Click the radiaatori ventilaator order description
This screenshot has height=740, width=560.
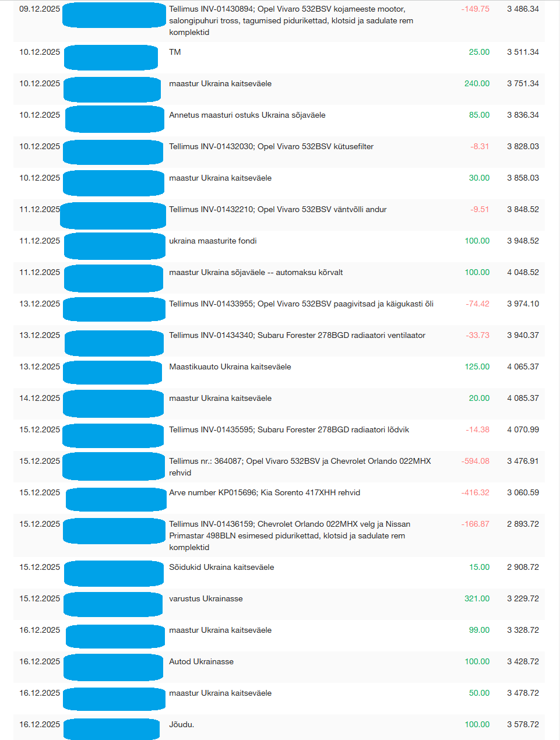click(x=297, y=336)
